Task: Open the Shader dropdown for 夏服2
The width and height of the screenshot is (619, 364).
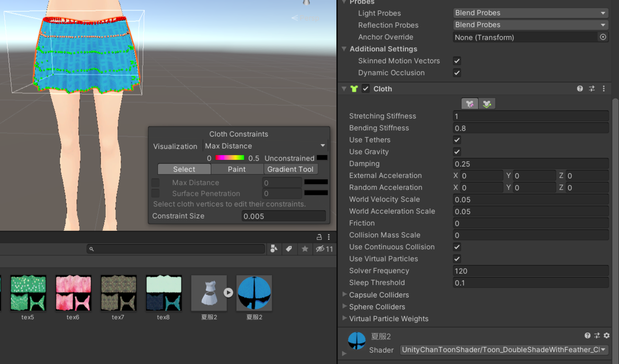Action: (x=504, y=350)
